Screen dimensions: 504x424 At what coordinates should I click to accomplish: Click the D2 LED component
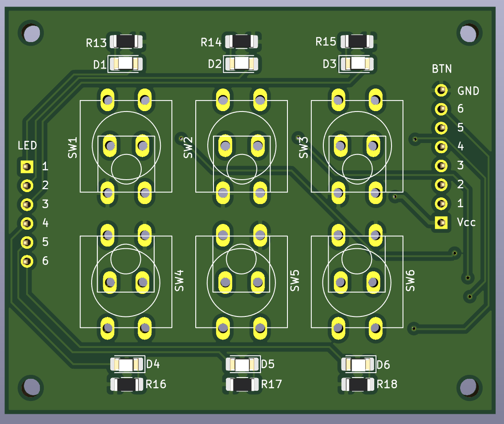[241, 64]
